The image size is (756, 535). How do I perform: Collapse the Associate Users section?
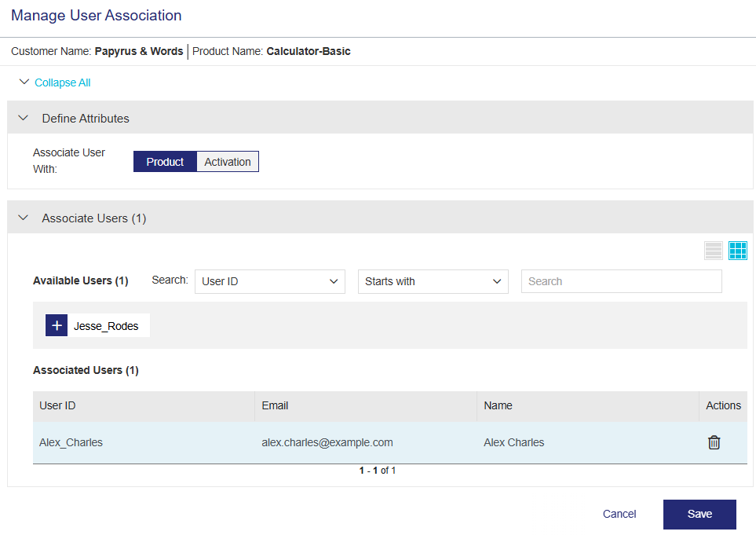click(23, 218)
